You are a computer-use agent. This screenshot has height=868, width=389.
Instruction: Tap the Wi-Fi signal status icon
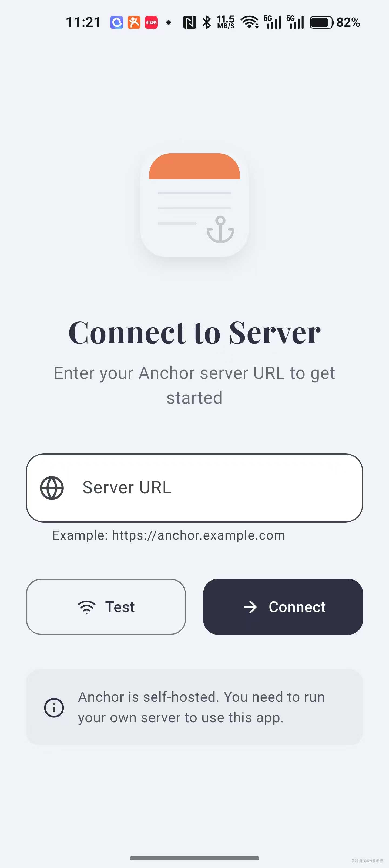pos(250,23)
